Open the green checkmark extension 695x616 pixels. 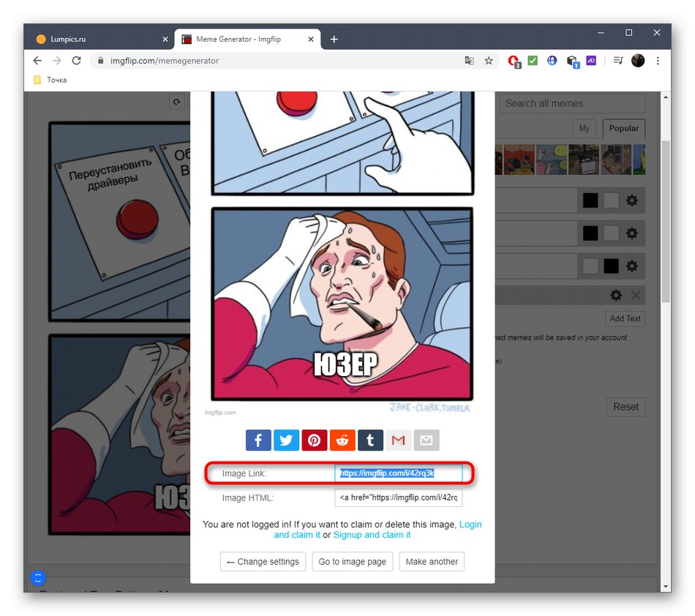tap(533, 61)
